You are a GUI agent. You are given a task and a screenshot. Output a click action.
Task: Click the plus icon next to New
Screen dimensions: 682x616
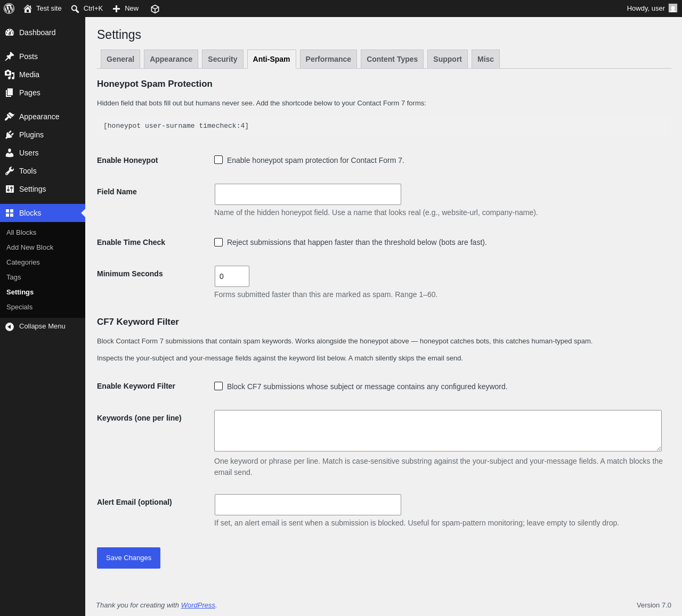pos(116,9)
